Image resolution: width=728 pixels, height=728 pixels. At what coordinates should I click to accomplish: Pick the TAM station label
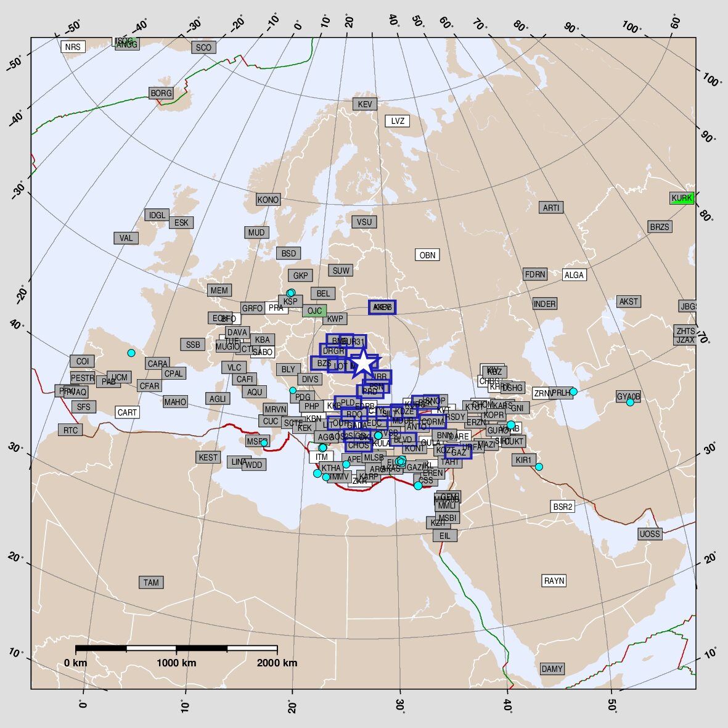[x=151, y=583]
